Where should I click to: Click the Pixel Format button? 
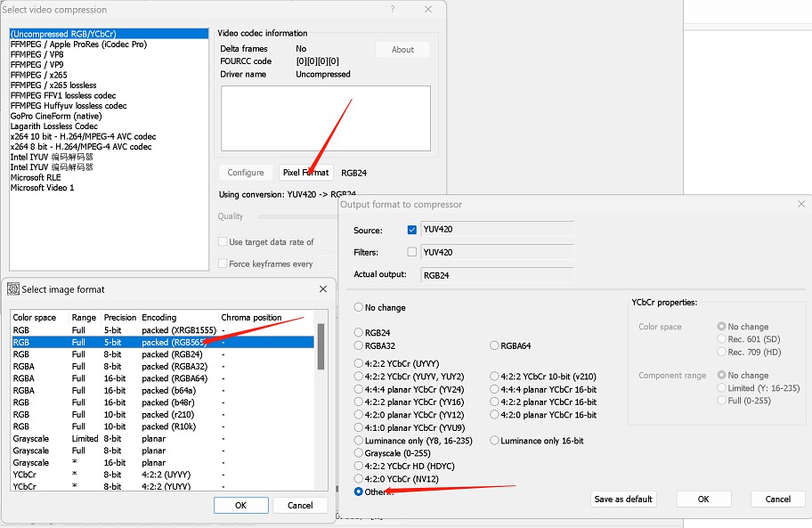tap(304, 173)
